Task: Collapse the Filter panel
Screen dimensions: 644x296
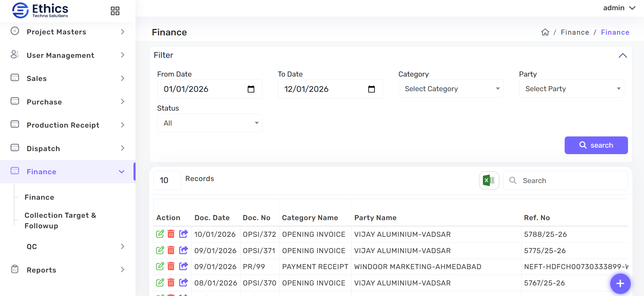Action: pyautogui.click(x=623, y=55)
